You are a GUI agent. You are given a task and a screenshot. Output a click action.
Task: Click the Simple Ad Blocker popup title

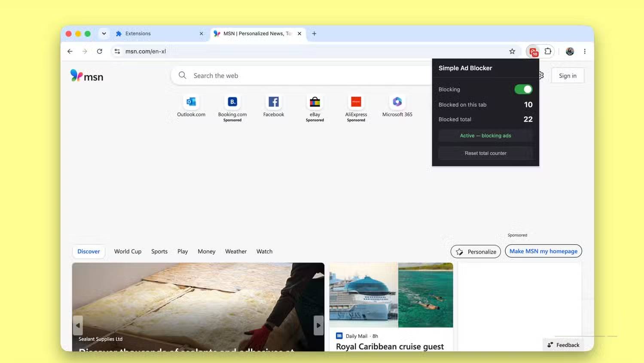(x=465, y=68)
